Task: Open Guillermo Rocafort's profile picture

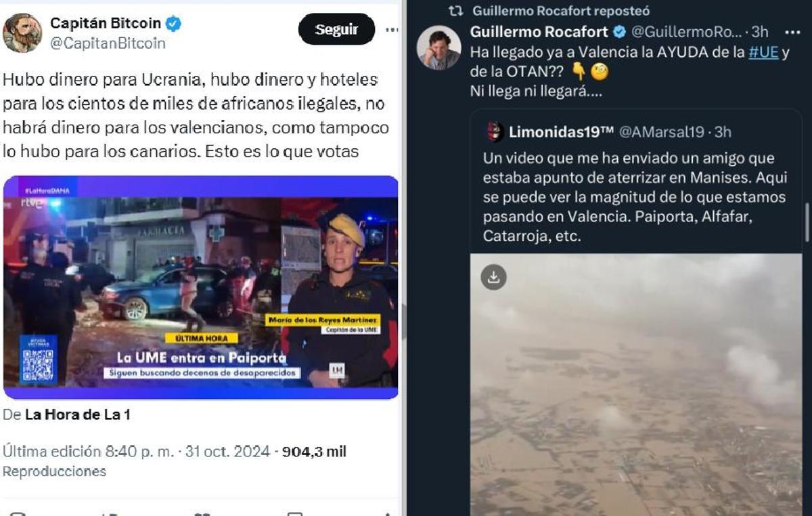Action: 438,47
